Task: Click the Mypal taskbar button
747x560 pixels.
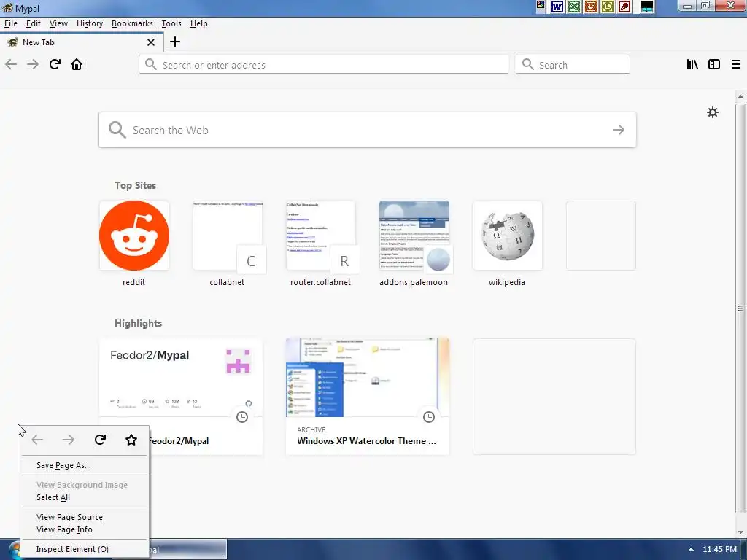Action: tap(187, 550)
